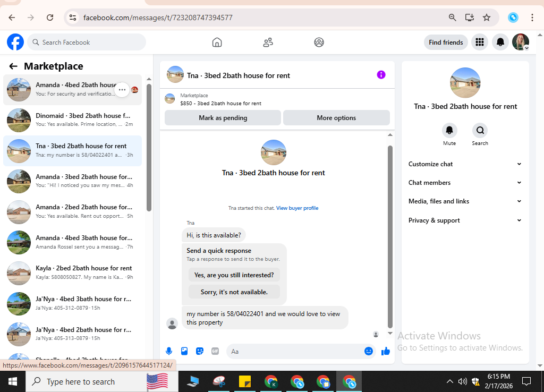Open the View buyer profile link
The image size is (544, 392).
coord(297,208)
